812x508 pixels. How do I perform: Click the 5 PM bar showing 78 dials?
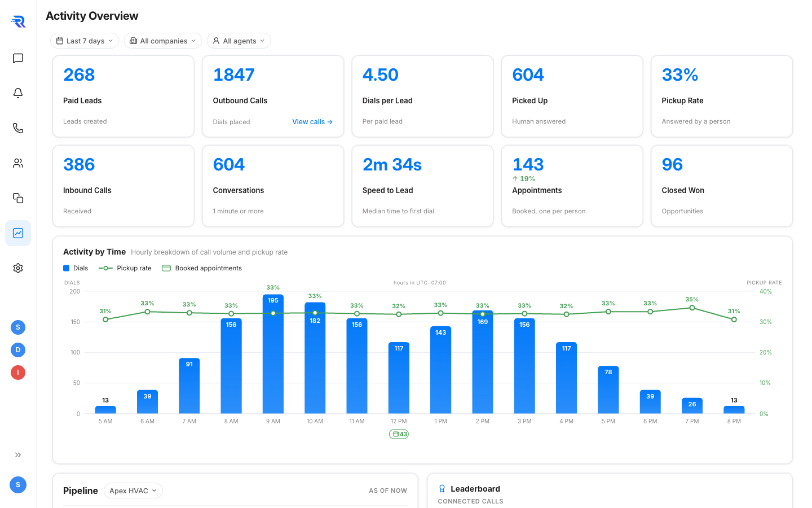(608, 389)
